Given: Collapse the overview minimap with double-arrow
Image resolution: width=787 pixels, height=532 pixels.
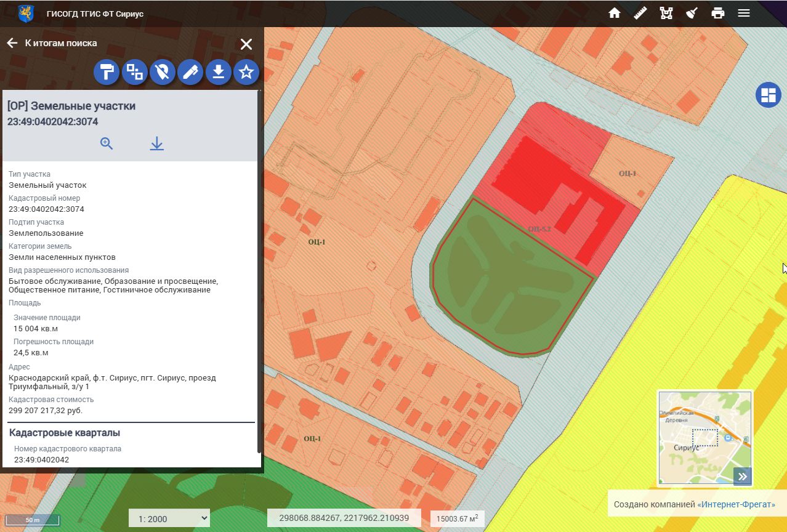Looking at the screenshot, I should point(743,476).
